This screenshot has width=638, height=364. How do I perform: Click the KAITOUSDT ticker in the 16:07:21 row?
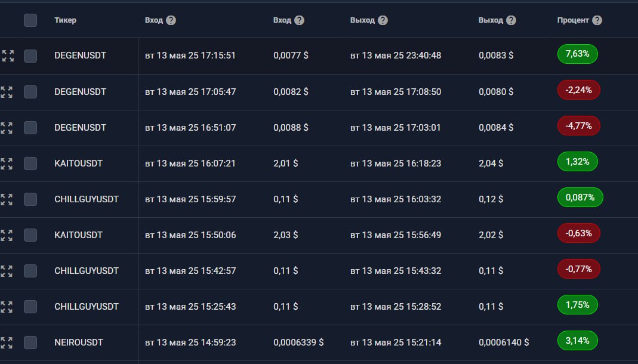(x=79, y=164)
